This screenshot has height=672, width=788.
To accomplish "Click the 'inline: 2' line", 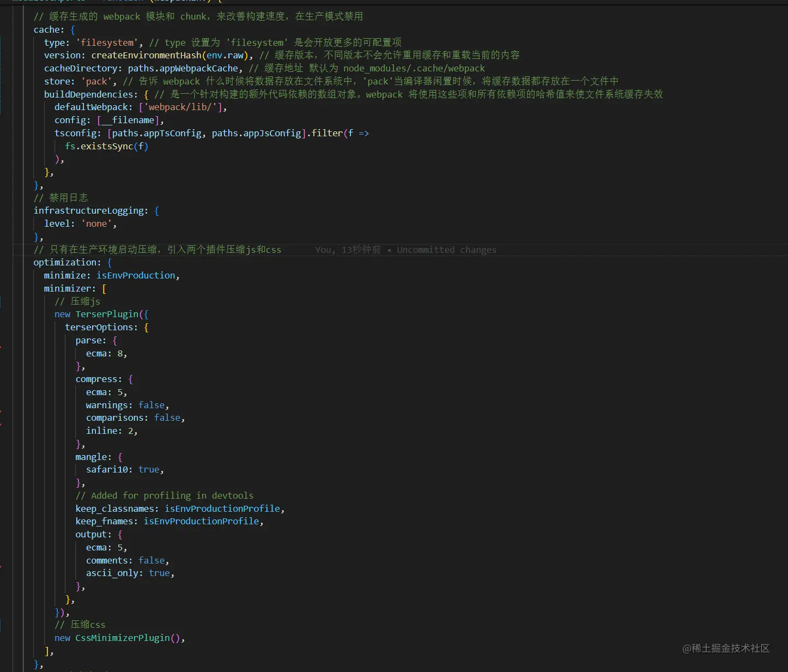I will (x=112, y=431).
